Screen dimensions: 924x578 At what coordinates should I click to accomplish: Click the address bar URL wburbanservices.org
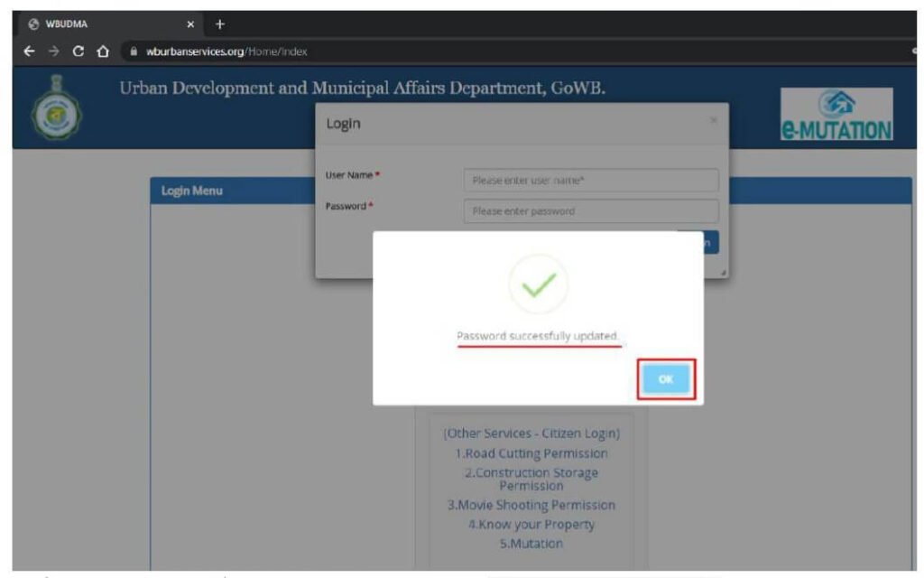[x=226, y=51]
